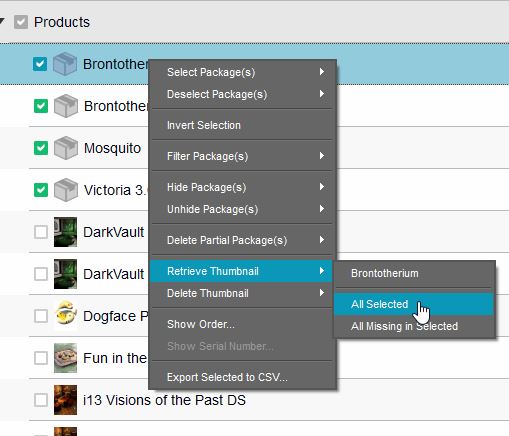Click the Fun in the thumbnail image
509x436 pixels.
(65, 358)
